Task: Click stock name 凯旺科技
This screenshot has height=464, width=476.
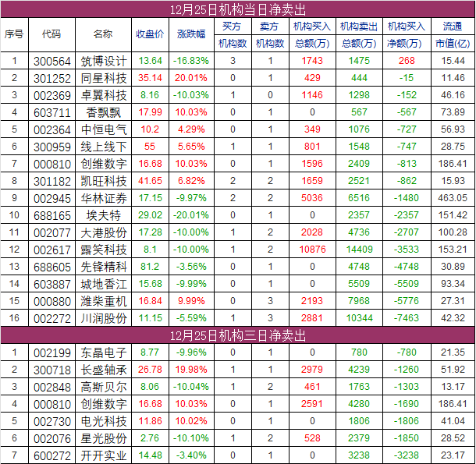Action: click(x=104, y=181)
